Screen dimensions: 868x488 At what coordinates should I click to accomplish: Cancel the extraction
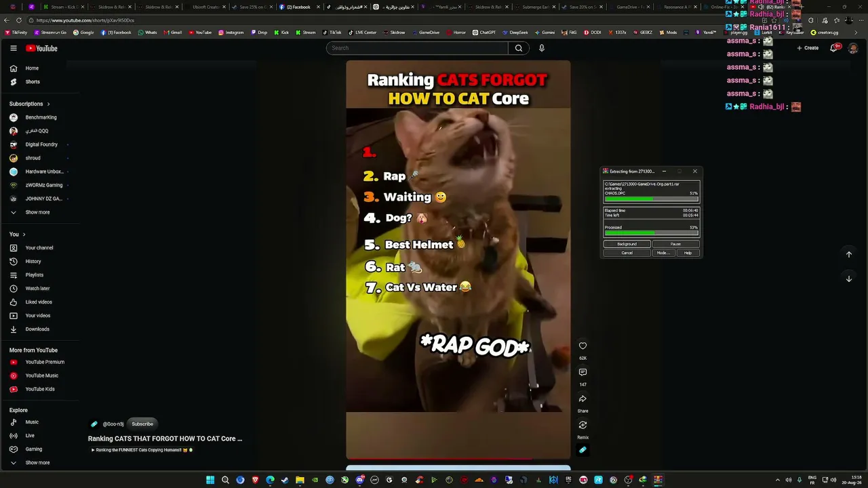pyautogui.click(x=627, y=253)
